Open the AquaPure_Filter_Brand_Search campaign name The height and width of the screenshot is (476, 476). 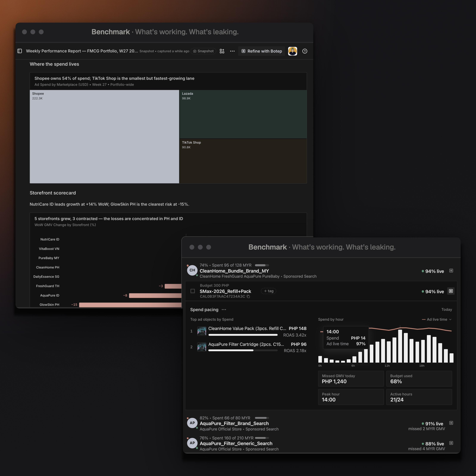[x=234, y=423]
